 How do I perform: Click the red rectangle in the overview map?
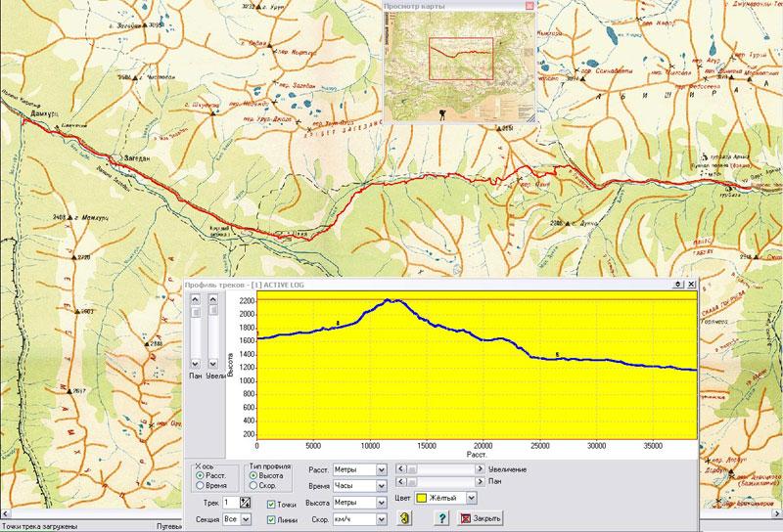(461, 59)
